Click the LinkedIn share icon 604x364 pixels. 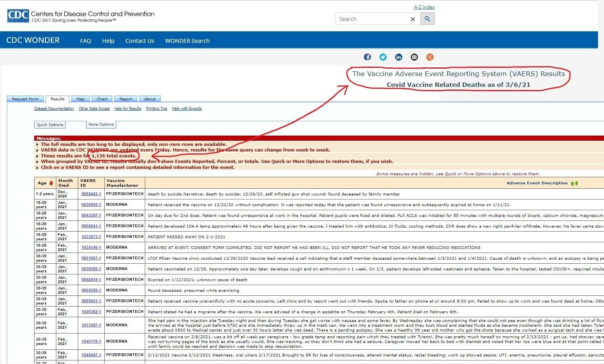pyautogui.click(x=398, y=57)
